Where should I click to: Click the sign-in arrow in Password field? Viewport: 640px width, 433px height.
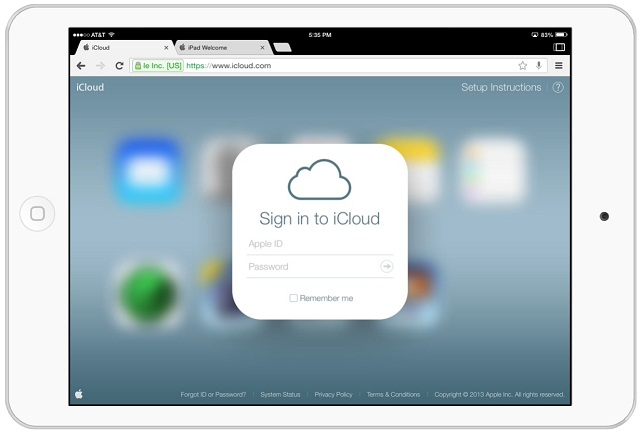pyautogui.click(x=386, y=266)
